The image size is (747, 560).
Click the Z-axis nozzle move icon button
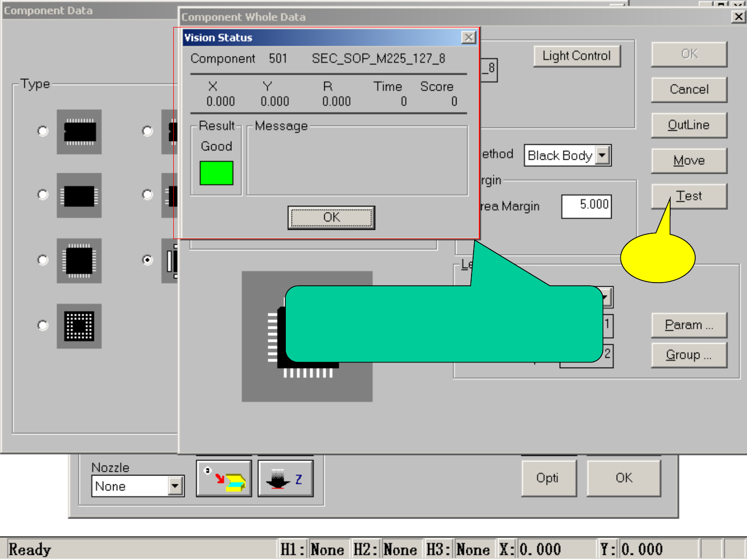(x=285, y=479)
